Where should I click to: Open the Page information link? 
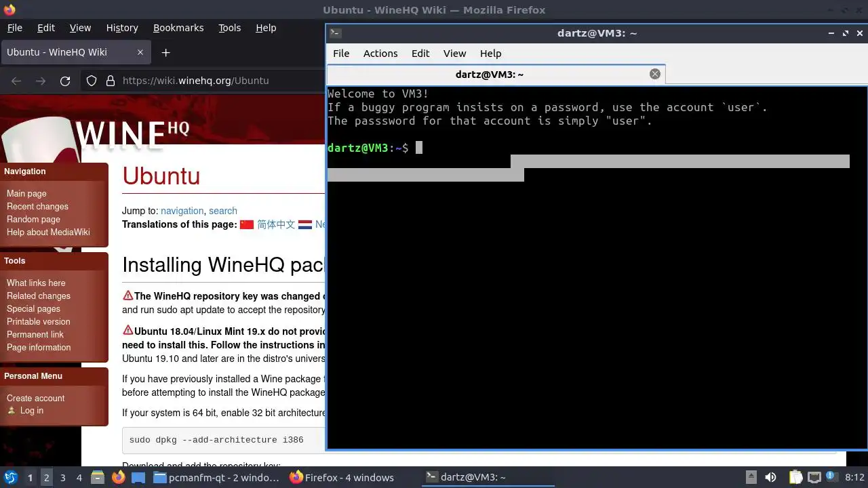click(x=39, y=347)
